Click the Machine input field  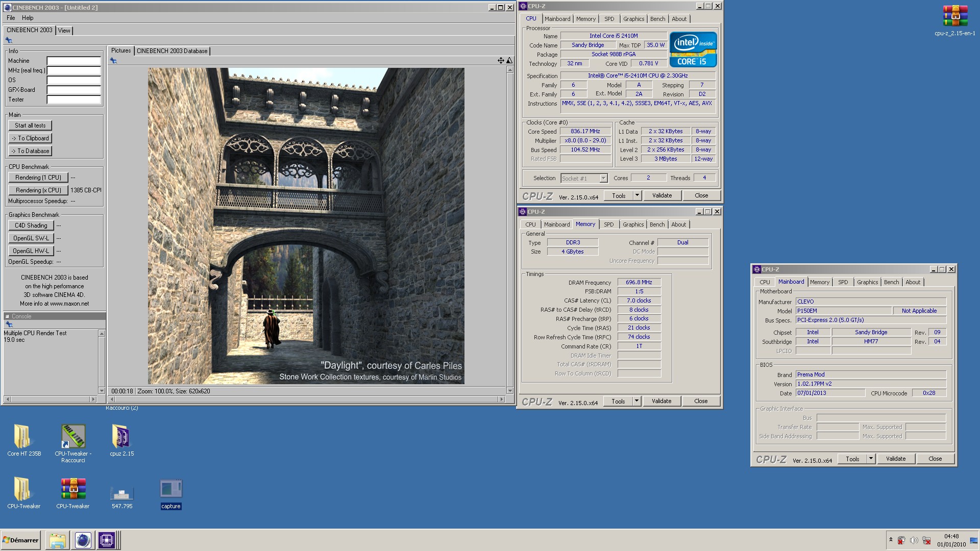click(74, 61)
